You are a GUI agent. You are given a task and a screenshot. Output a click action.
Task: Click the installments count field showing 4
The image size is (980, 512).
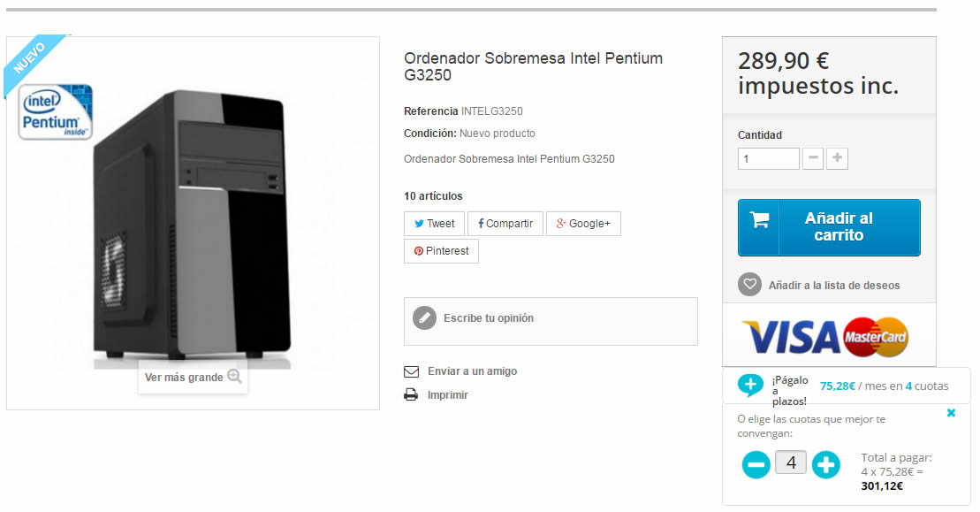[791, 462]
